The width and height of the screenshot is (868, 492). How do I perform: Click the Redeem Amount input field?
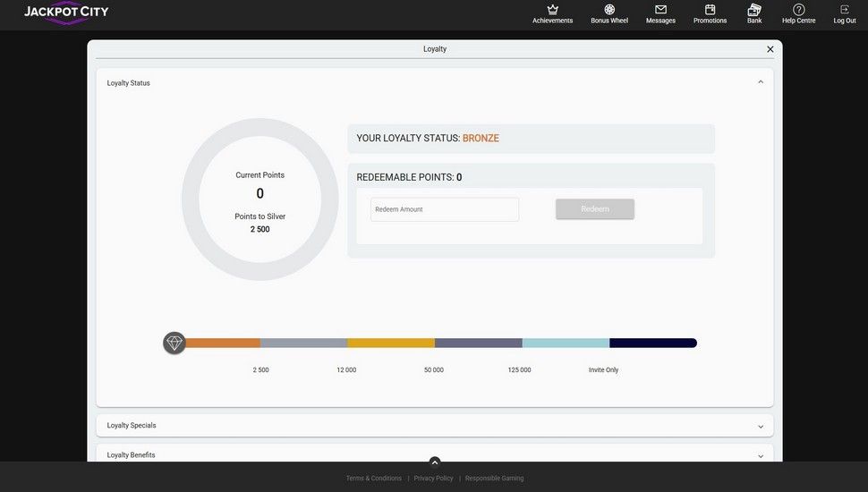tap(445, 209)
